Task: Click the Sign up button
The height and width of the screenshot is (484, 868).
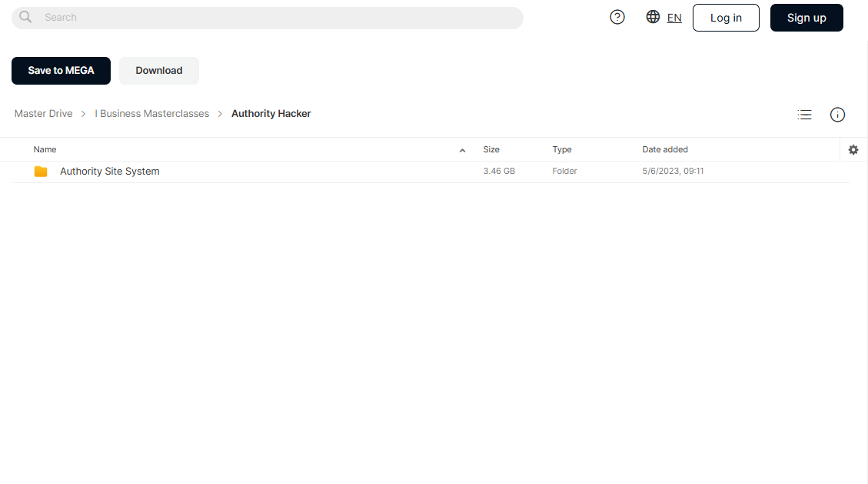Action: (x=806, y=18)
